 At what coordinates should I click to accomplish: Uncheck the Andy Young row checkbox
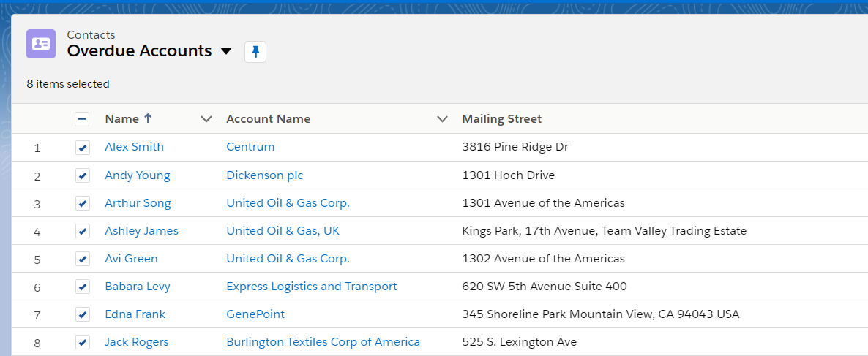82,175
